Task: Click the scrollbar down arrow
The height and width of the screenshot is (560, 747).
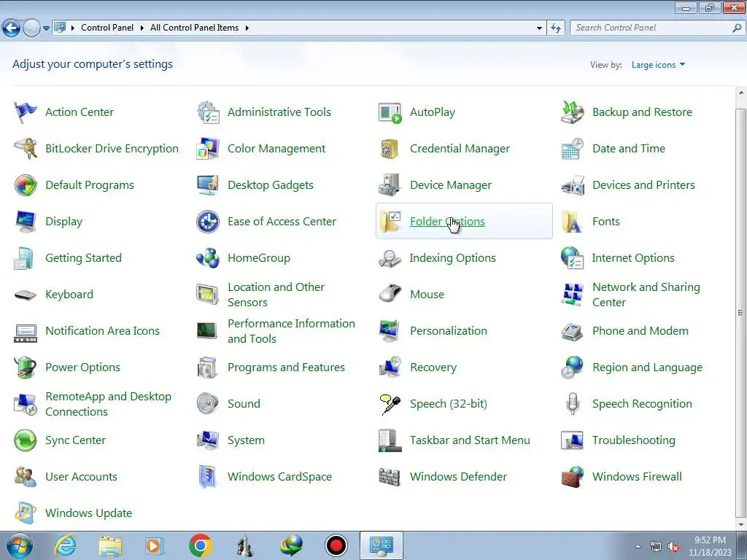Action: (x=740, y=525)
